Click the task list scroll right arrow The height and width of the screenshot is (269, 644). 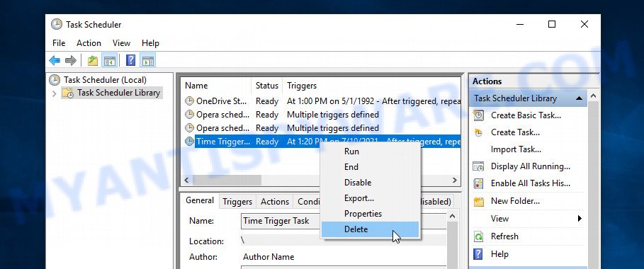tap(454, 180)
